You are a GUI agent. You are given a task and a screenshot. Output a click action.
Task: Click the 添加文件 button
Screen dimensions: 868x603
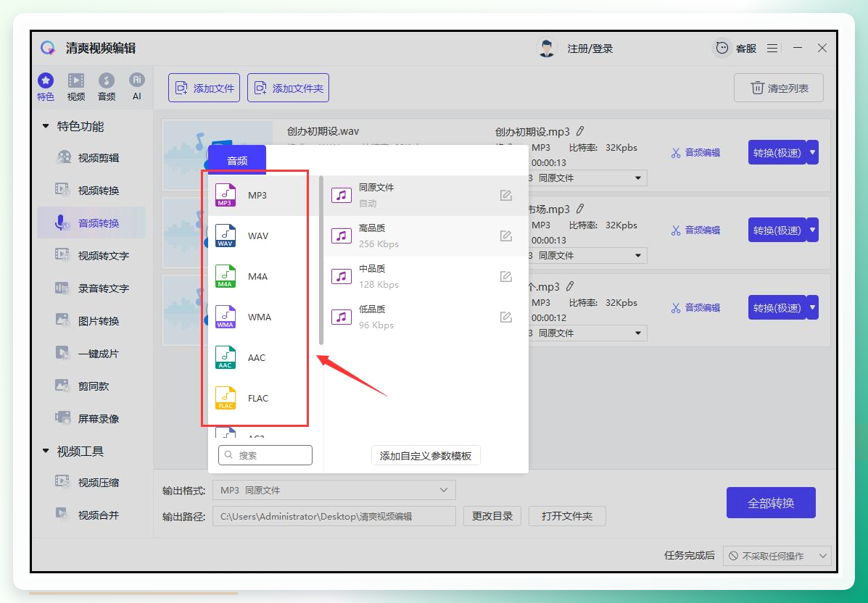204,88
